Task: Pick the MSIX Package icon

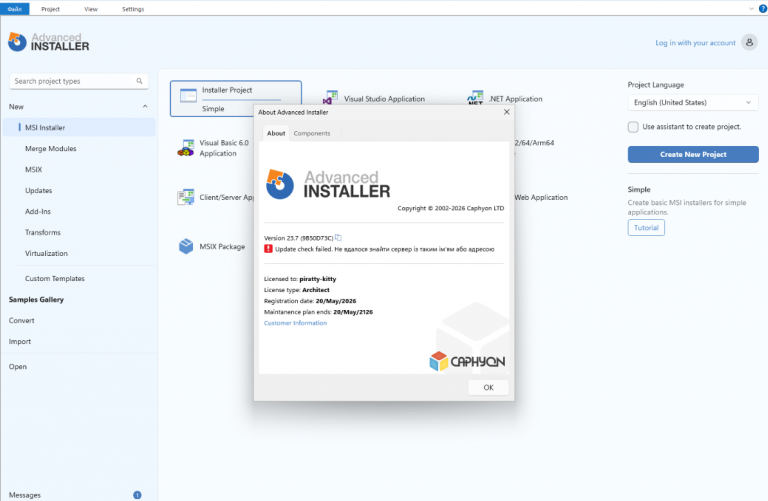Action: (186, 246)
